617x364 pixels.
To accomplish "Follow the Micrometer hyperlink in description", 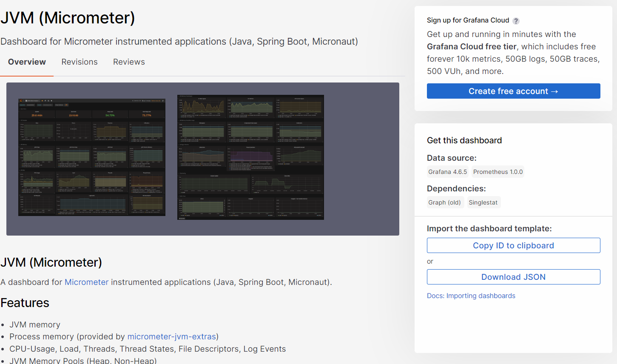I will (x=86, y=282).
